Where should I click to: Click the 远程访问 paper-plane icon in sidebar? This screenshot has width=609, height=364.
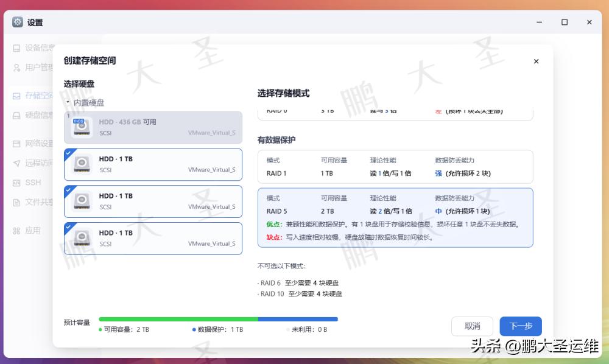point(17,163)
